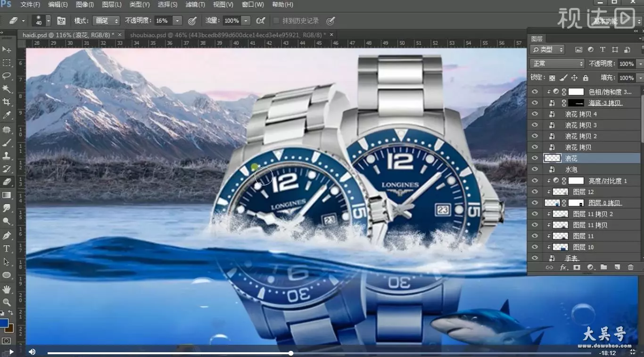Switch to shoubiao.psd document tab

(x=228, y=35)
